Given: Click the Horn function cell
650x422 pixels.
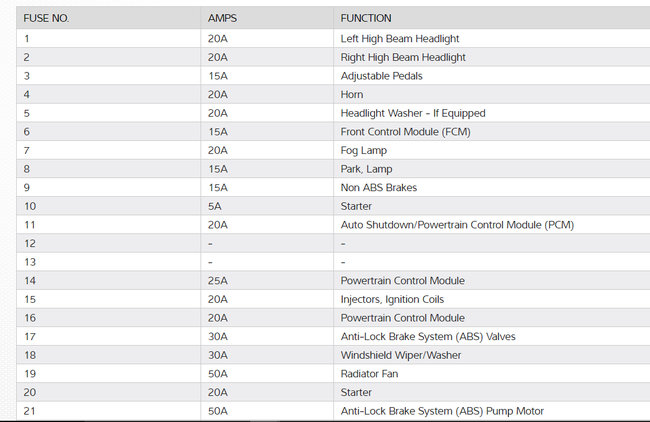Looking at the screenshot, I should pyautogui.click(x=352, y=95).
